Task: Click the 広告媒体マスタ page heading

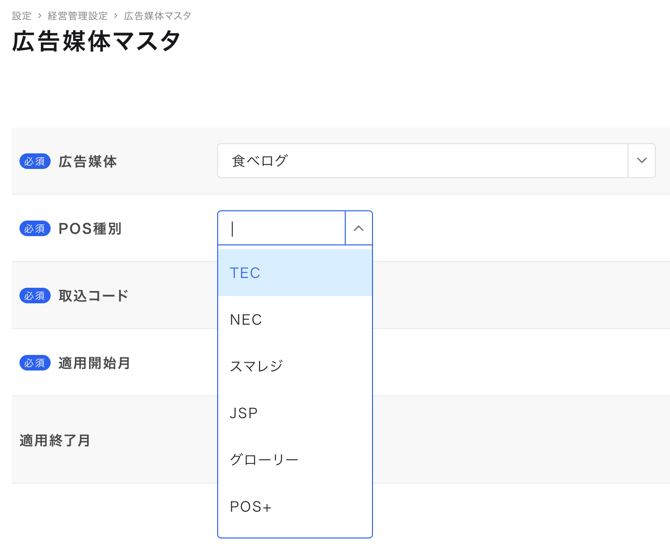Action: click(x=97, y=41)
